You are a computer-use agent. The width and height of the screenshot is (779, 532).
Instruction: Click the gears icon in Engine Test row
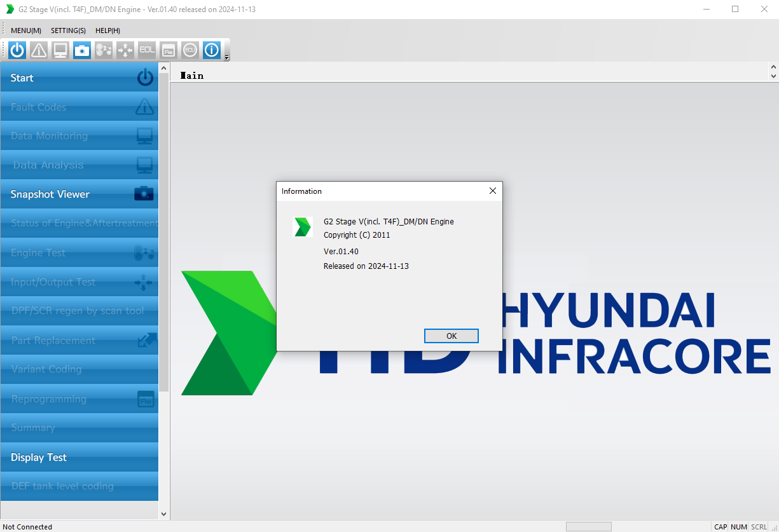(x=144, y=253)
